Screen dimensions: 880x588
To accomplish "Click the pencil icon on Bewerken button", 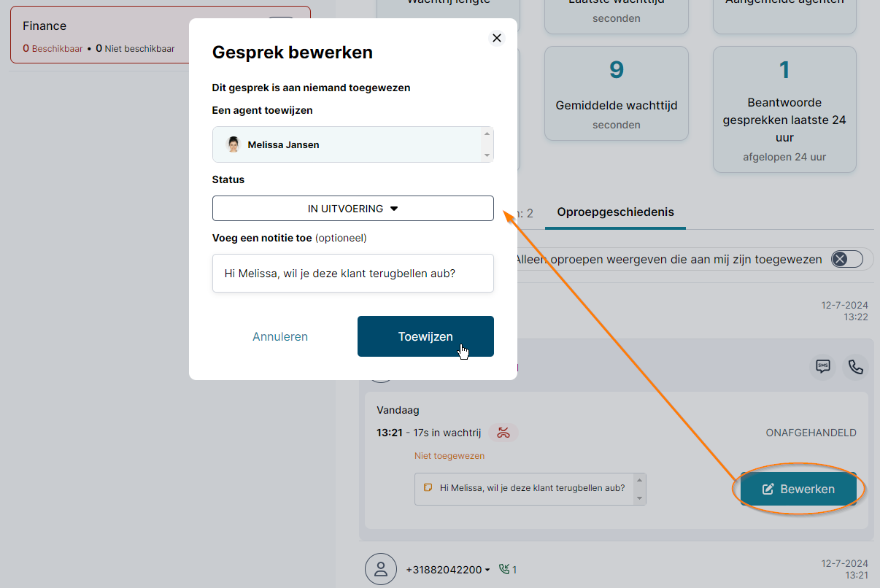I will pyautogui.click(x=768, y=489).
